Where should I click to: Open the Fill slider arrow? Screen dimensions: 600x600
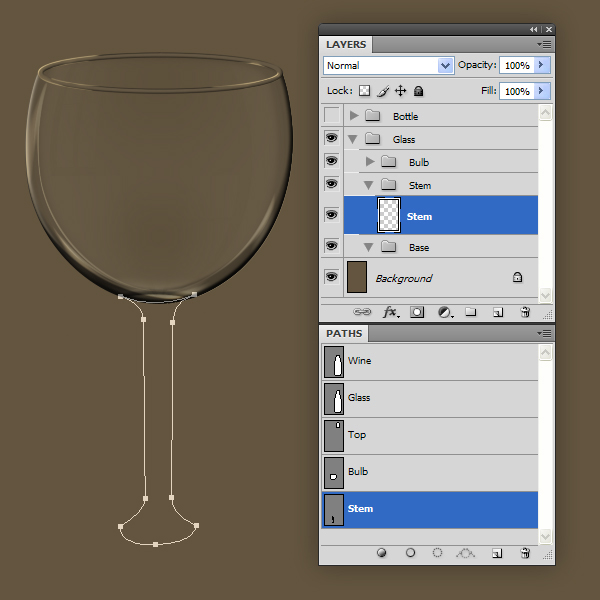pos(542,91)
